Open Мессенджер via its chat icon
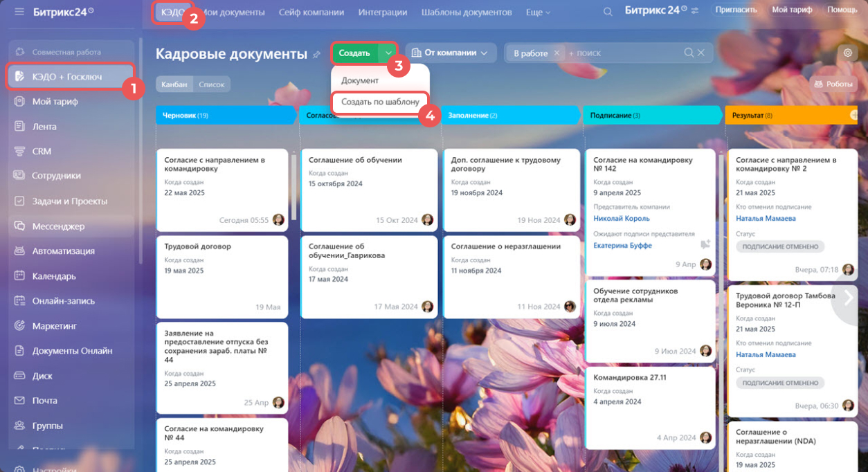 pyautogui.click(x=19, y=226)
